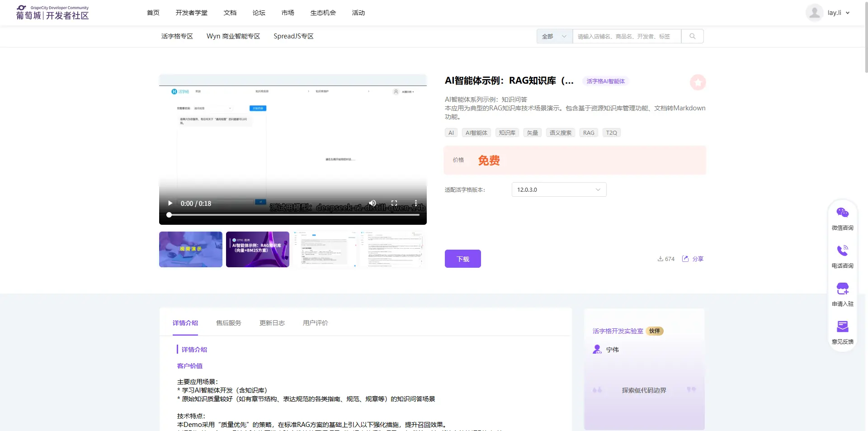Click the video progress bar
This screenshot has height=431, width=868.
click(293, 215)
